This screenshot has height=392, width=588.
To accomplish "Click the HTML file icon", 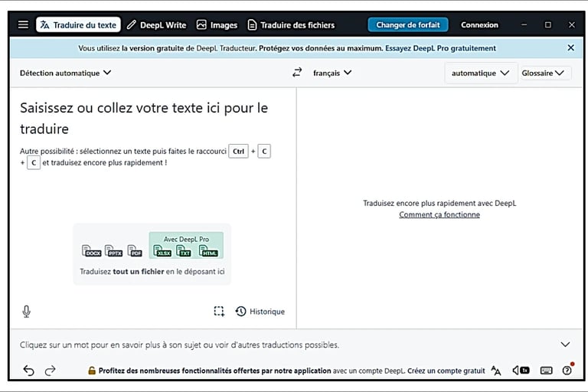I will (x=208, y=250).
